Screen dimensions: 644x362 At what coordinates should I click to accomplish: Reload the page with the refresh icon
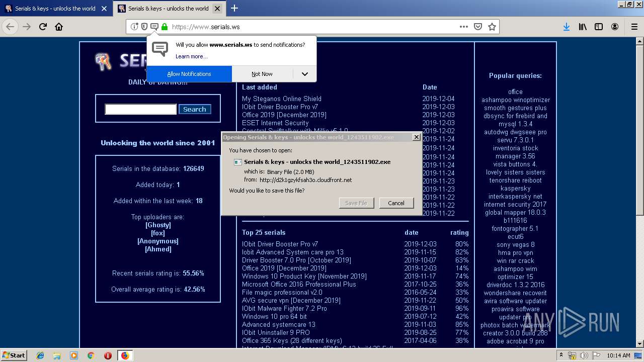click(x=43, y=27)
